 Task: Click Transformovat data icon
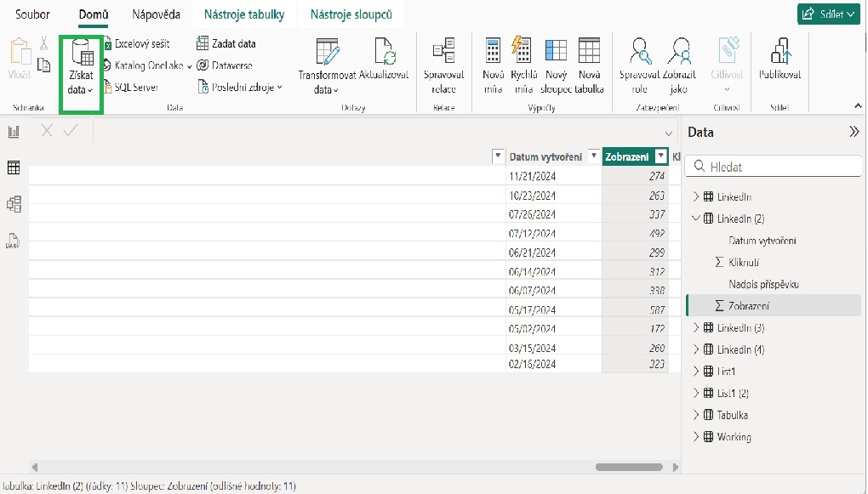tap(327, 52)
